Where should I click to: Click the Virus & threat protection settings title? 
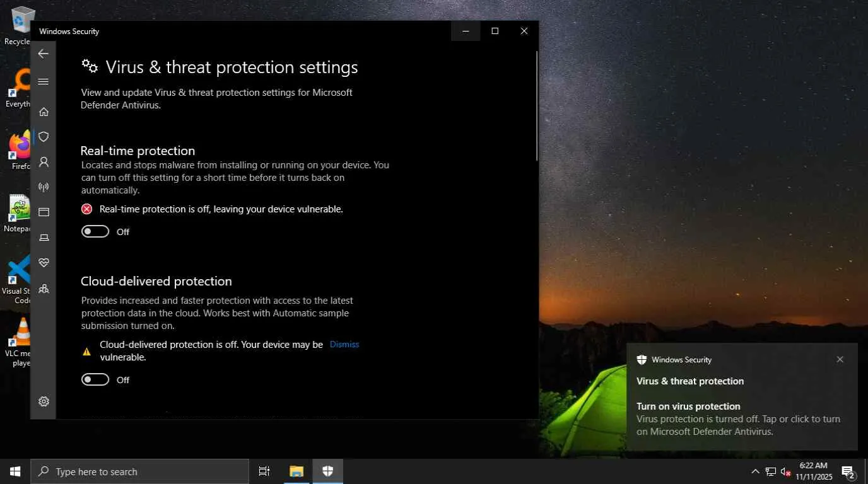tap(232, 67)
